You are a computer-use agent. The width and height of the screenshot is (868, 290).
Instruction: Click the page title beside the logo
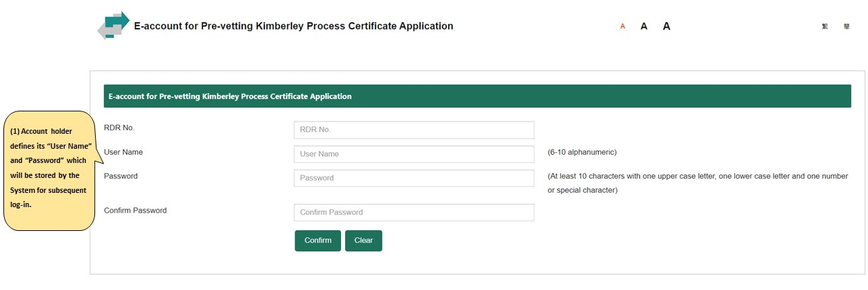point(293,26)
